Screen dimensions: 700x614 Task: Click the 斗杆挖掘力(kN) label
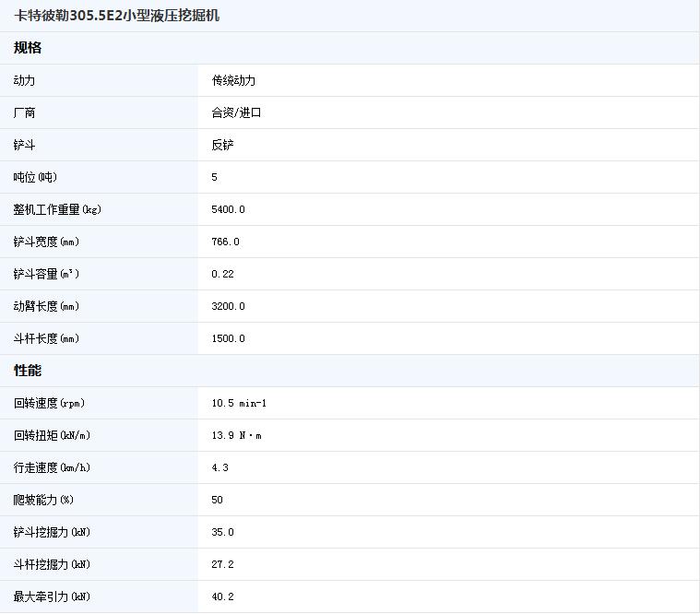coord(52,564)
